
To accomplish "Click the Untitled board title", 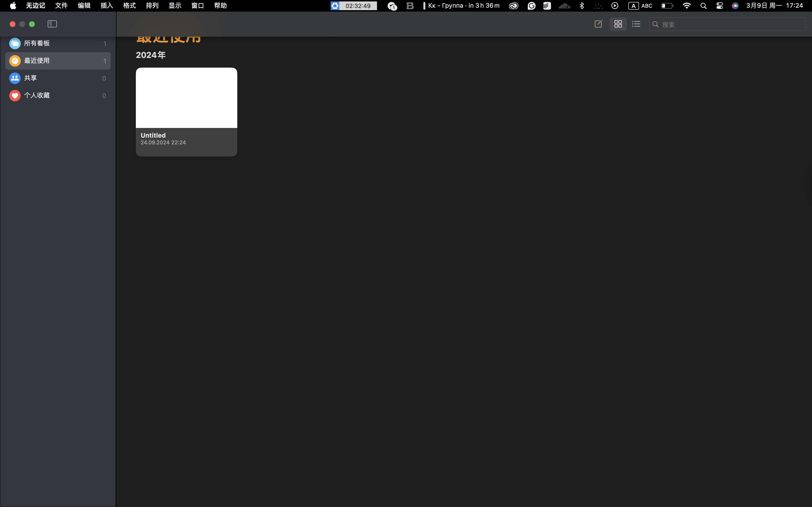I will pos(153,135).
